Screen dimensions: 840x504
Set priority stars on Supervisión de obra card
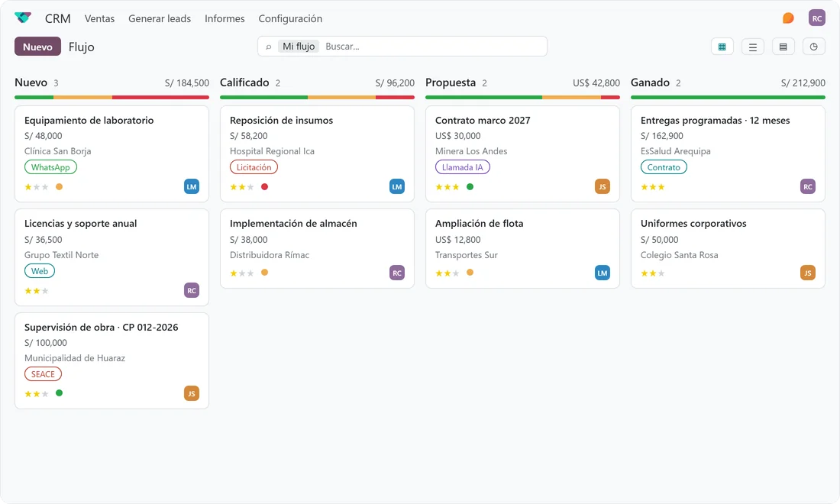coord(37,394)
